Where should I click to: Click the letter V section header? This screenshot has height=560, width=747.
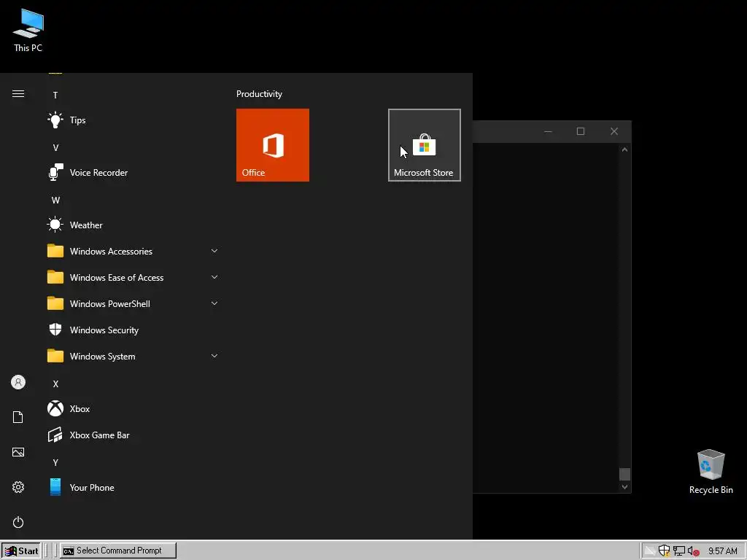55,147
